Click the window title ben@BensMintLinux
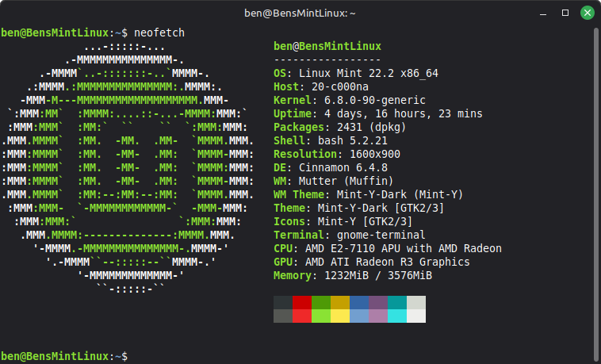 click(299, 13)
